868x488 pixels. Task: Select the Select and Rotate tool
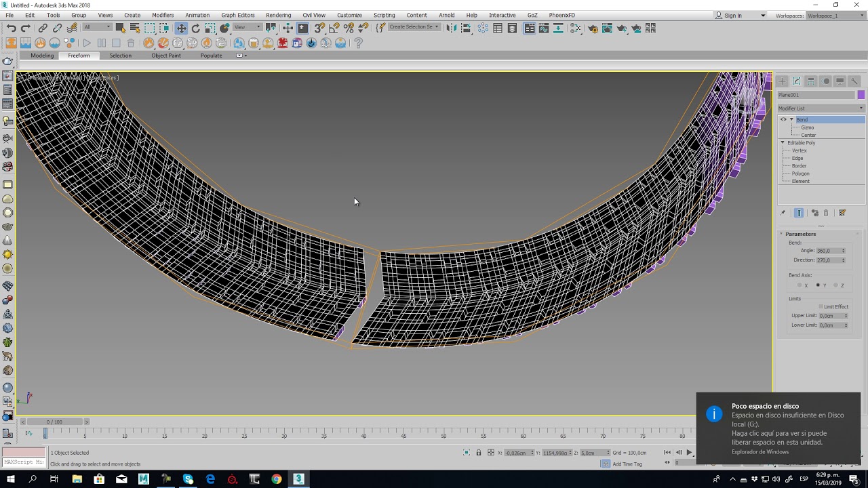195,28
